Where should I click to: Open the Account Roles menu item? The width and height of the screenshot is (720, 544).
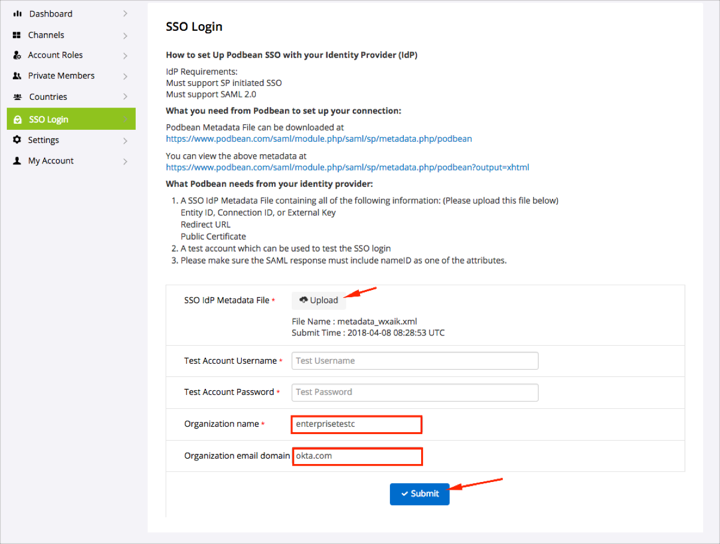(x=55, y=55)
